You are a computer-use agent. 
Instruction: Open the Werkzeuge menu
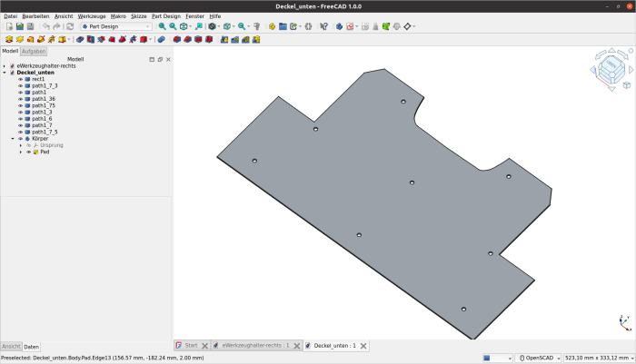91,16
